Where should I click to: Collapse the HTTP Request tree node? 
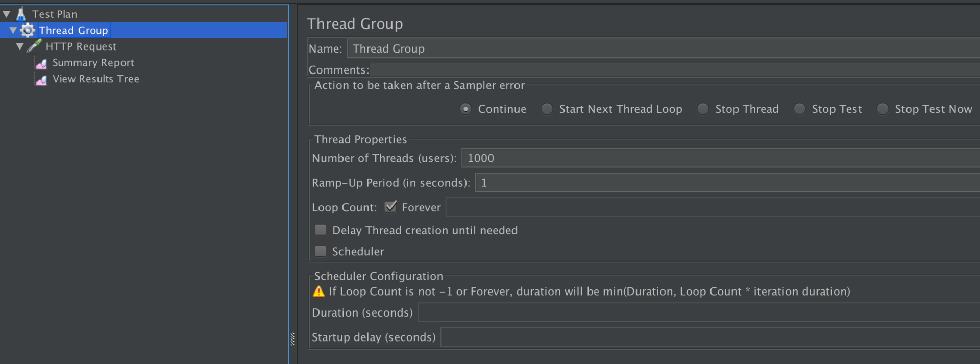[x=20, y=47]
